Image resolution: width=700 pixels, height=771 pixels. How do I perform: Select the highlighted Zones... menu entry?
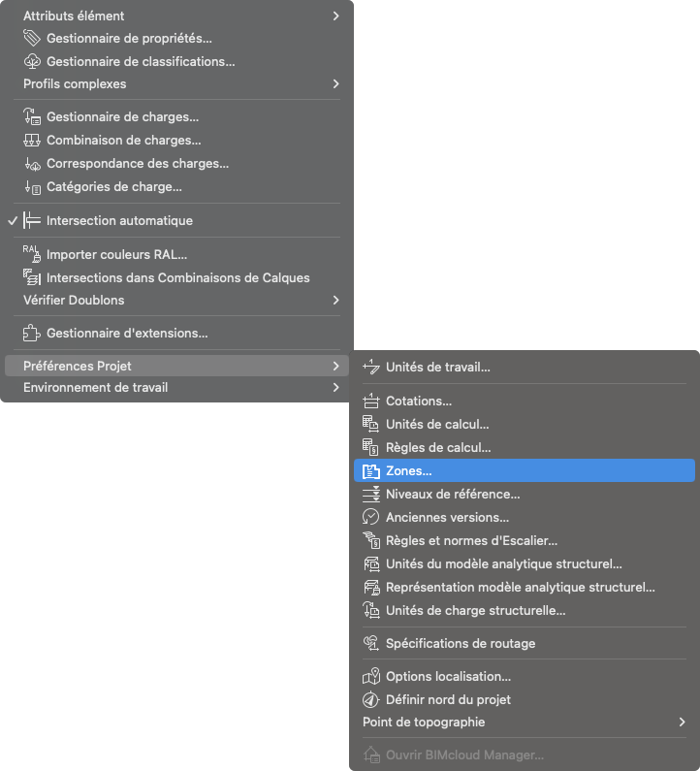pos(524,470)
